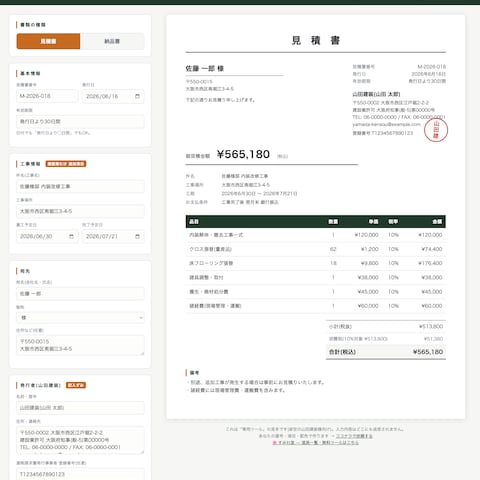Edit recipient name field 佐藤 一郎
The height and width of the screenshot is (480, 480).
click(80, 294)
